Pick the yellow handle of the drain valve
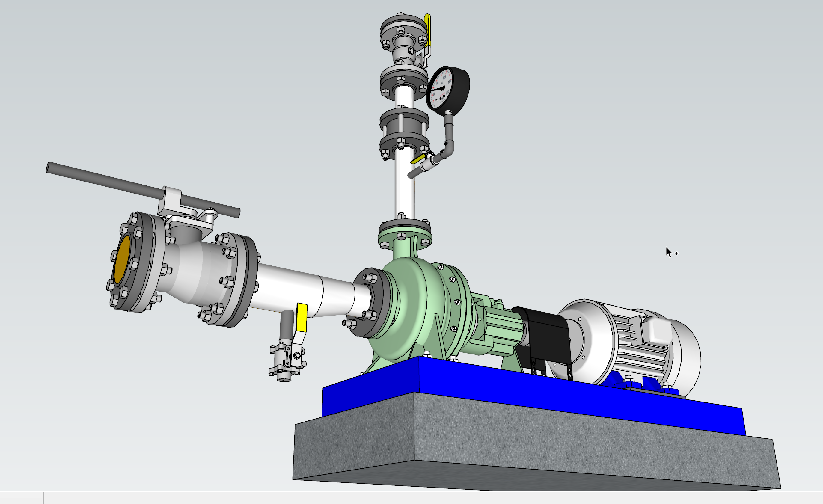 pos(302,317)
